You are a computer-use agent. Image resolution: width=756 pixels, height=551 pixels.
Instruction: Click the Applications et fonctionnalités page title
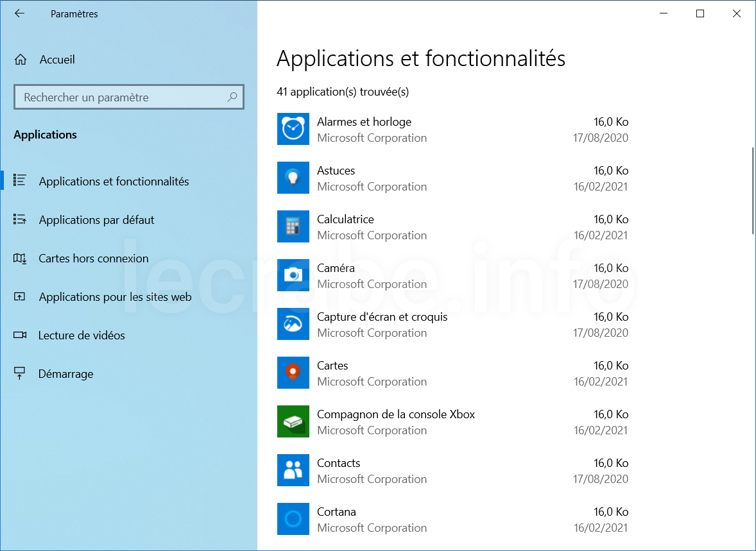421,59
